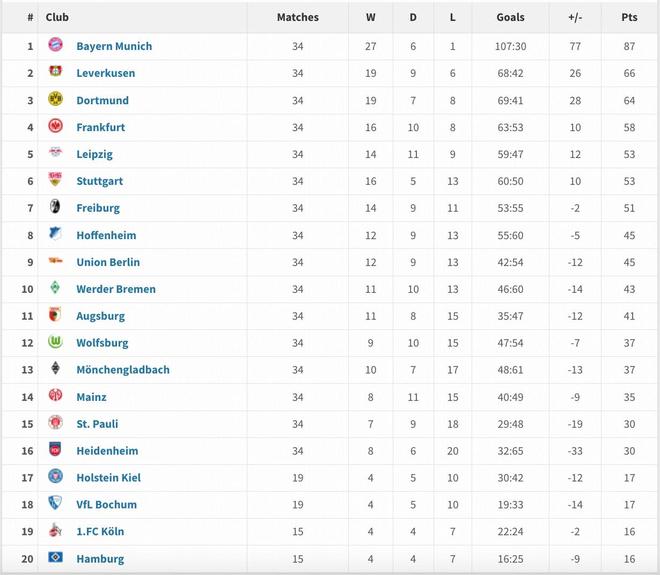Sort table by the Pts column header
660x575 pixels.
pyautogui.click(x=629, y=17)
